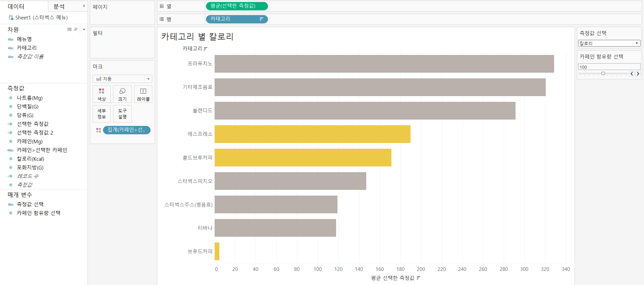Click the Abc icon beside 측정값 선택 parameter

pyautogui.click(x=11, y=204)
